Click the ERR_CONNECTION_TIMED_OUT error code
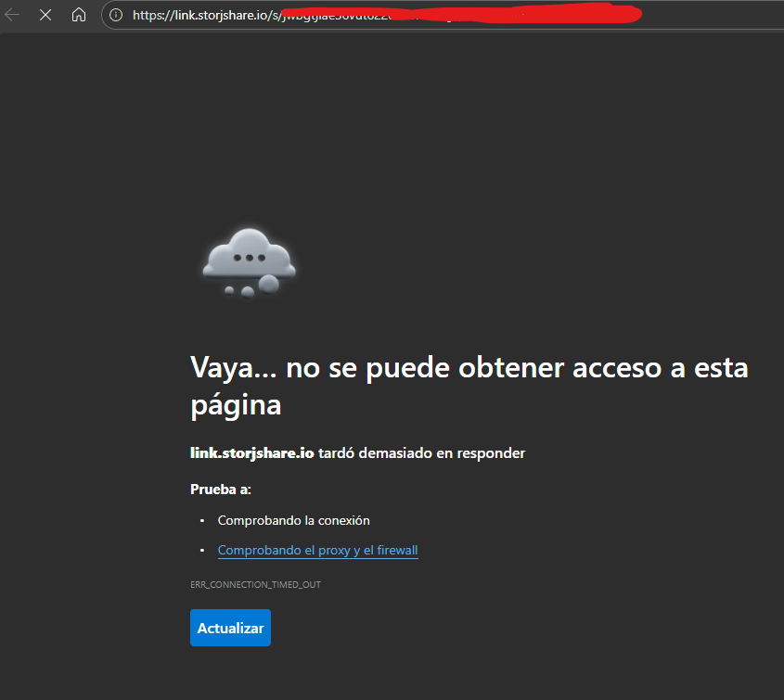The width and height of the screenshot is (784, 700). [255, 585]
